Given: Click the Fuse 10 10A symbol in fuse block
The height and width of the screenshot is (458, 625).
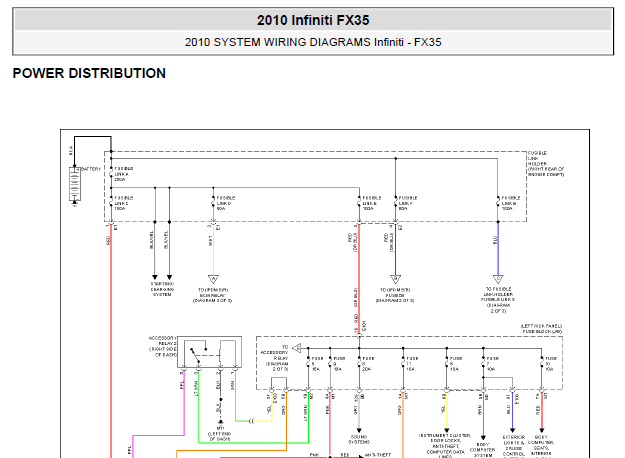Looking at the screenshot, I should point(542,364).
